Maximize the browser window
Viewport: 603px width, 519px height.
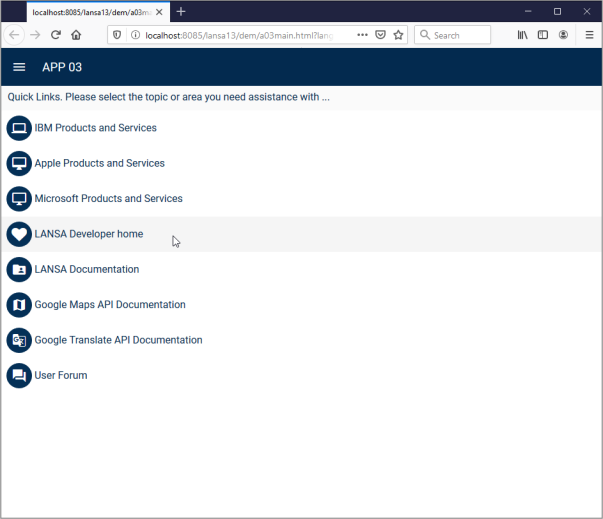pos(557,12)
